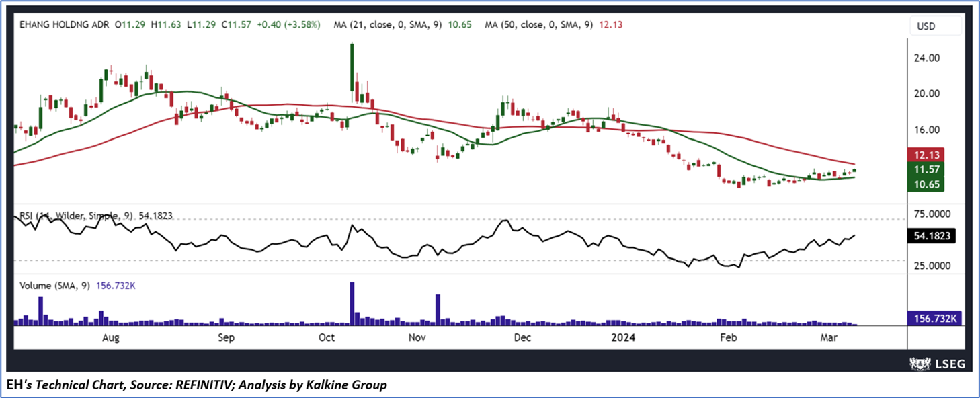Screen dimensions: 980x398
Task: Click the USD currency label
Action: click(x=926, y=26)
